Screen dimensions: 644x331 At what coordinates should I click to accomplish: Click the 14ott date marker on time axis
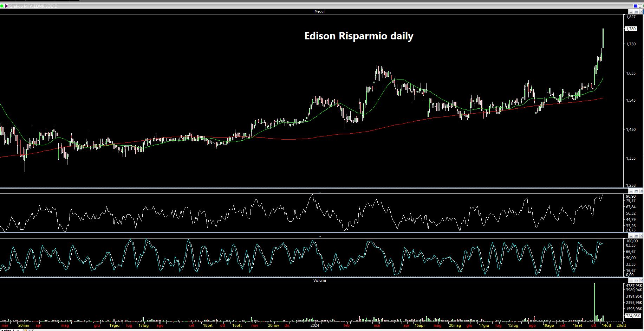pos(606,325)
